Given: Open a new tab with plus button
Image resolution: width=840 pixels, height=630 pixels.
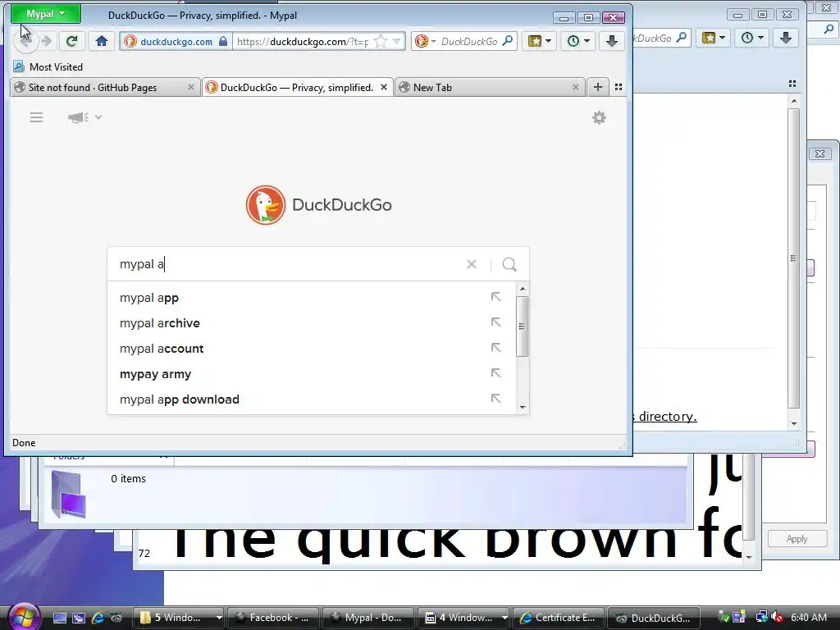Looking at the screenshot, I should click(x=598, y=87).
